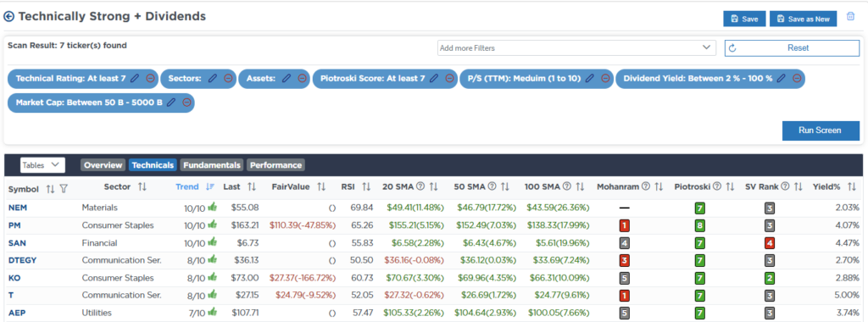The width and height of the screenshot is (868, 322).
Task: Show Mohanram help tooltip icon
Action: [645, 187]
